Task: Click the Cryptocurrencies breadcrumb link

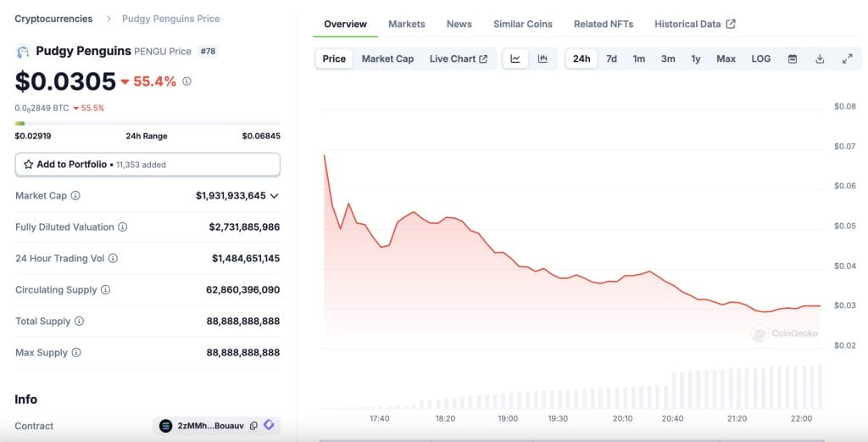Action: [53, 19]
